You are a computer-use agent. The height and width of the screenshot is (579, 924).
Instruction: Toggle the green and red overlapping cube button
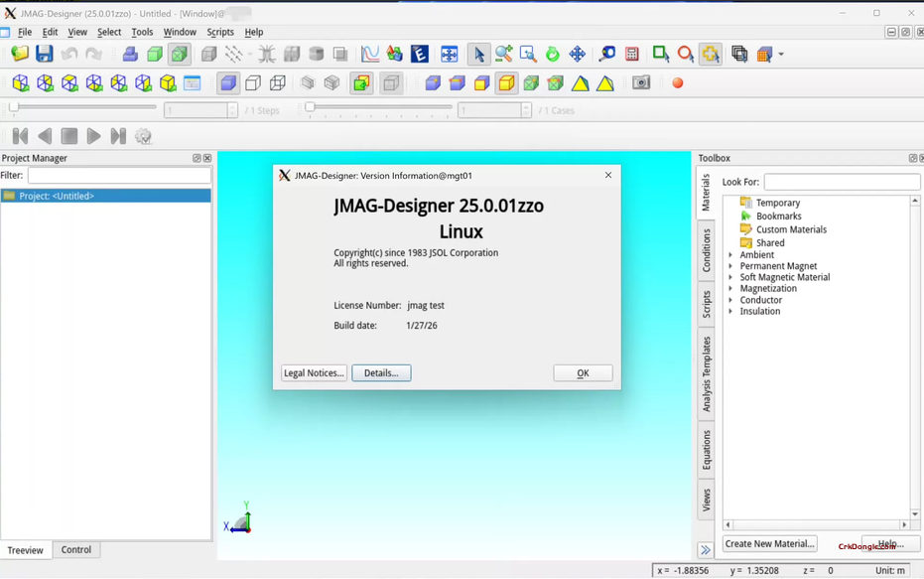tap(361, 83)
